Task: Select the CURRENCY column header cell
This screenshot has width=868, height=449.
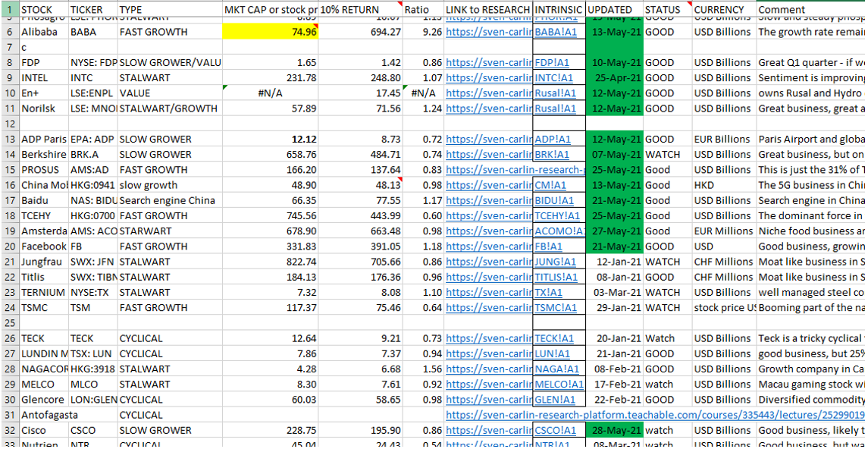Action: click(724, 9)
